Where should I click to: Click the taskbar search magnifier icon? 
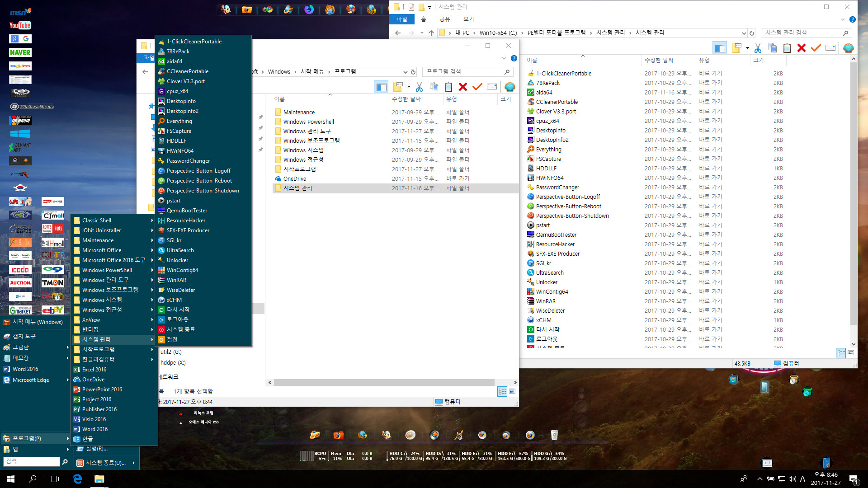pyautogui.click(x=33, y=479)
